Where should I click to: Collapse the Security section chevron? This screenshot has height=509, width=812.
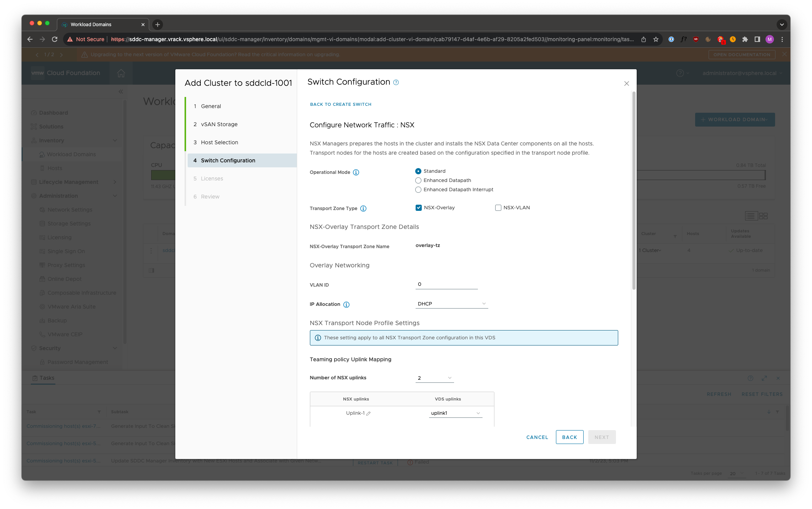pyautogui.click(x=115, y=348)
